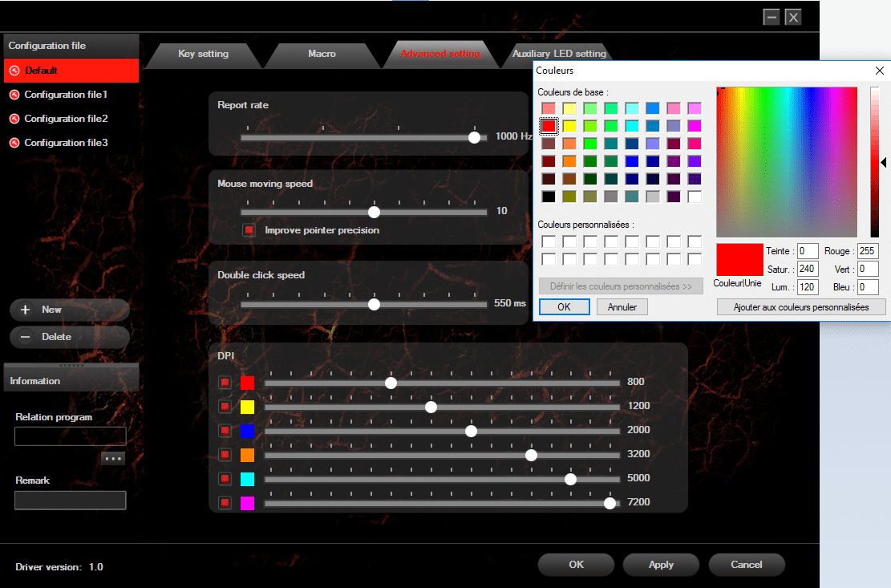Click the Delete configuration button
Viewport: 891px width, 588px height.
tap(70, 337)
